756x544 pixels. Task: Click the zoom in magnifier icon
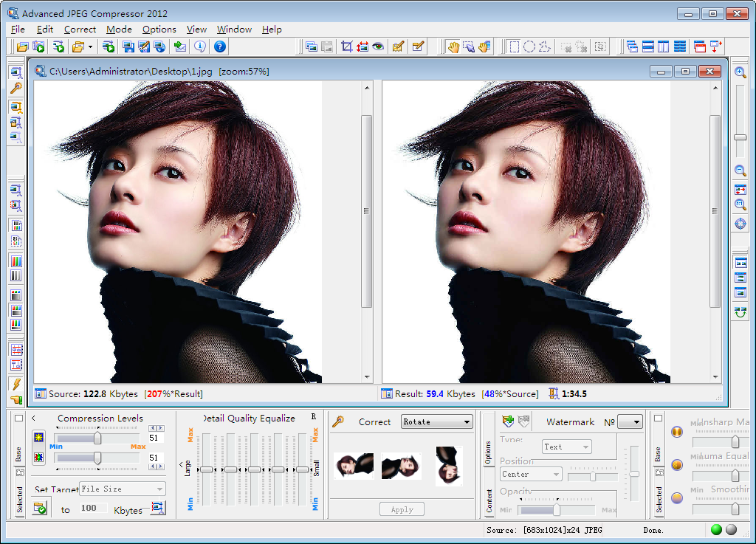(x=740, y=72)
